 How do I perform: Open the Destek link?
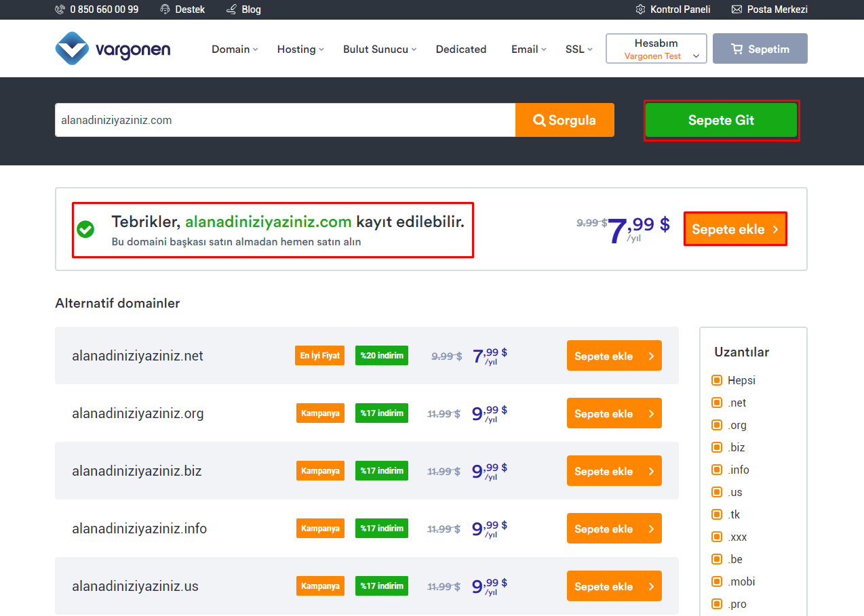pyautogui.click(x=182, y=9)
